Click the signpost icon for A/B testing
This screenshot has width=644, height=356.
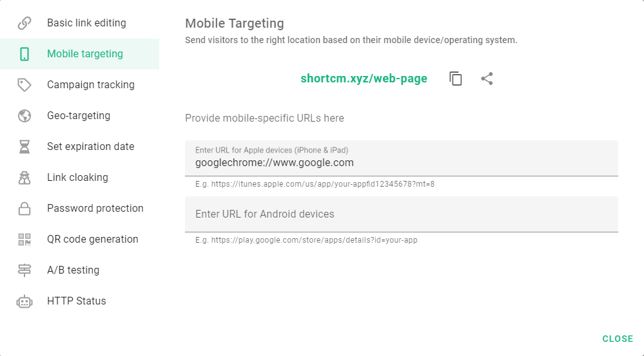(24, 270)
